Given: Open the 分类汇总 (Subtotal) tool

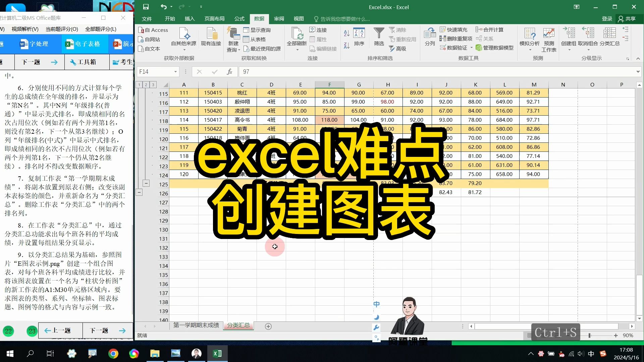Looking at the screenshot, I should click(610, 37).
